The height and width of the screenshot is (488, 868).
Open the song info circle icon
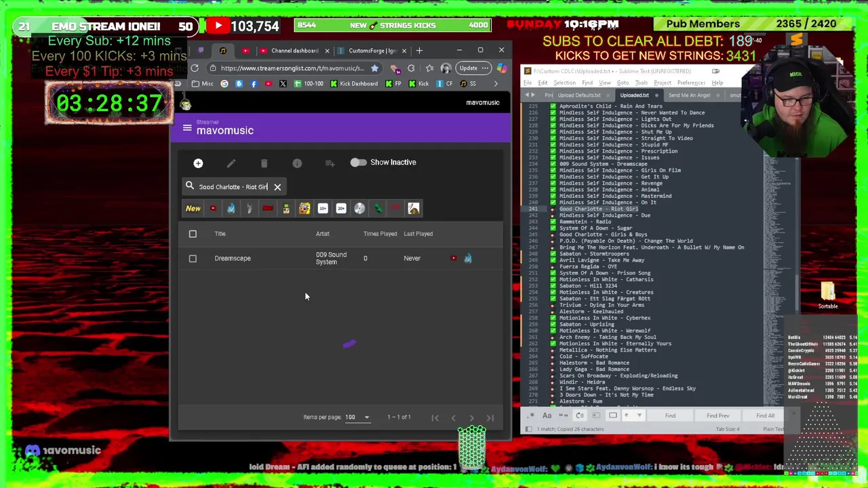[x=297, y=163]
